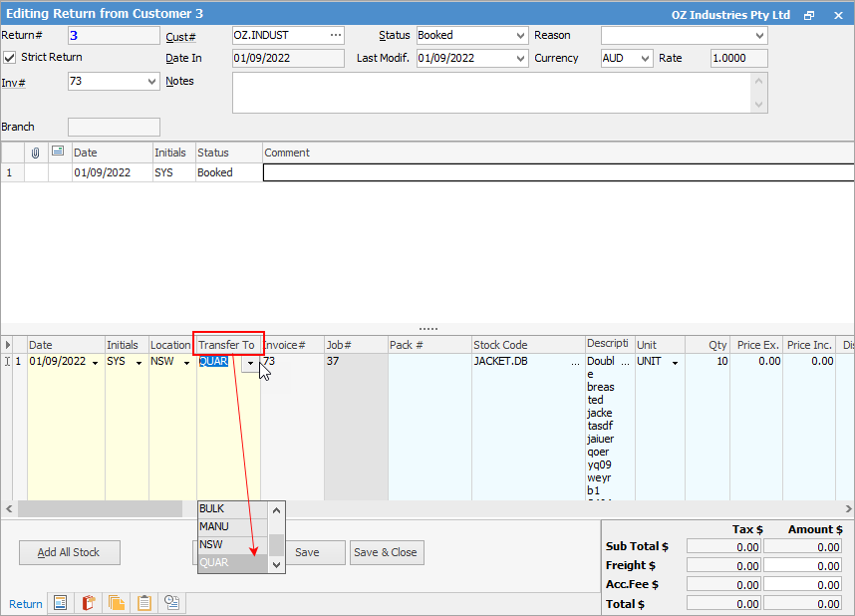Open the clipboard tab icon
Screen dimensions: 855x616
click(144, 603)
